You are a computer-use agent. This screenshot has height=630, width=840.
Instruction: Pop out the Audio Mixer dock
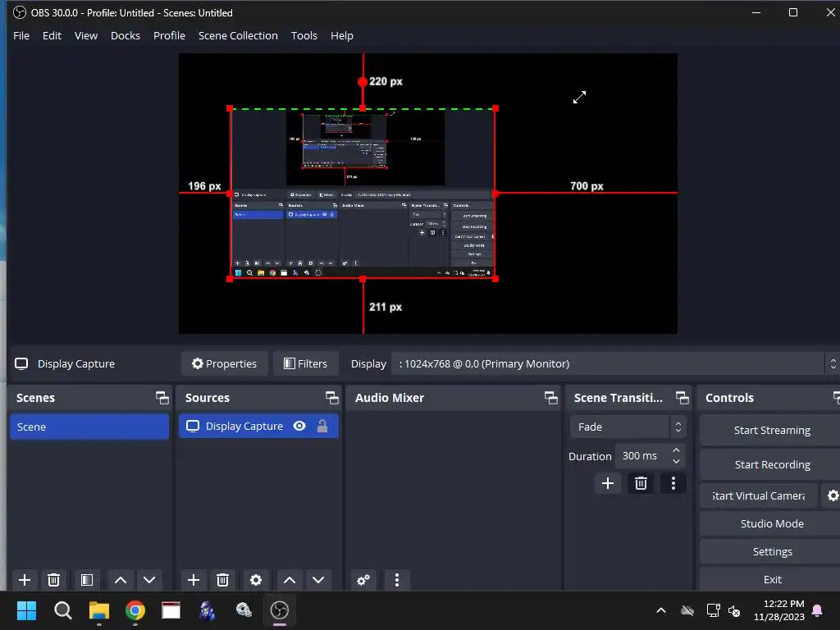pyautogui.click(x=550, y=398)
